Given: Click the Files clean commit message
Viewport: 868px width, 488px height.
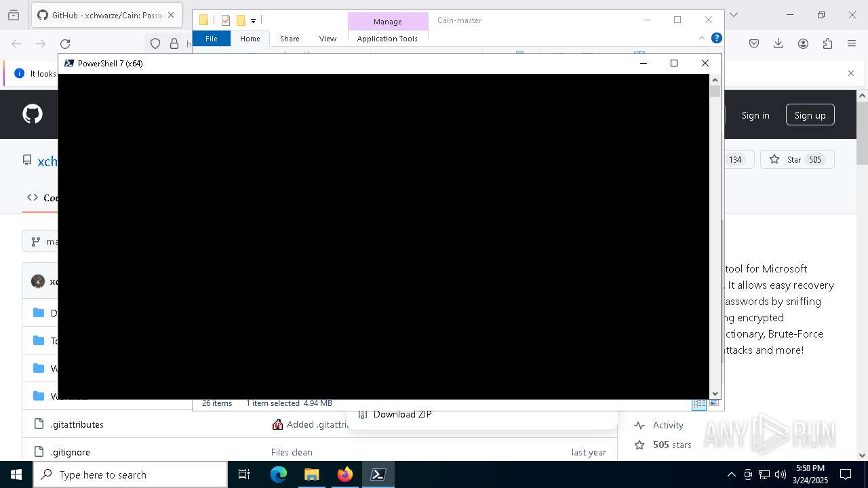Looking at the screenshot, I should pos(292,452).
